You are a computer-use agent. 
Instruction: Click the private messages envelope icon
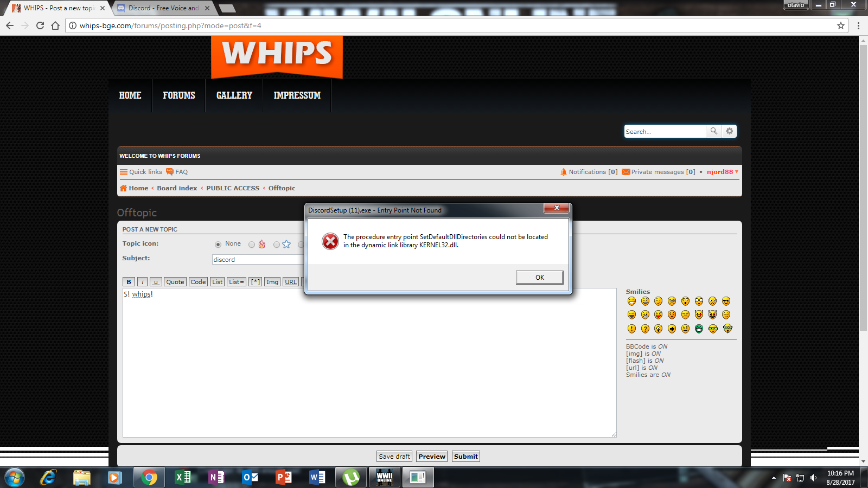pos(626,172)
